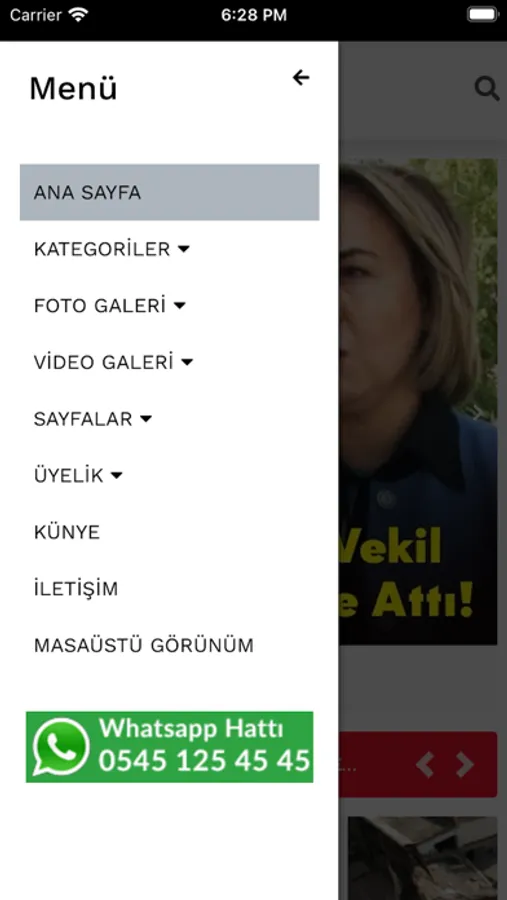507x900 pixels.
Task: Tap the search magnifier icon
Action: tap(486, 89)
